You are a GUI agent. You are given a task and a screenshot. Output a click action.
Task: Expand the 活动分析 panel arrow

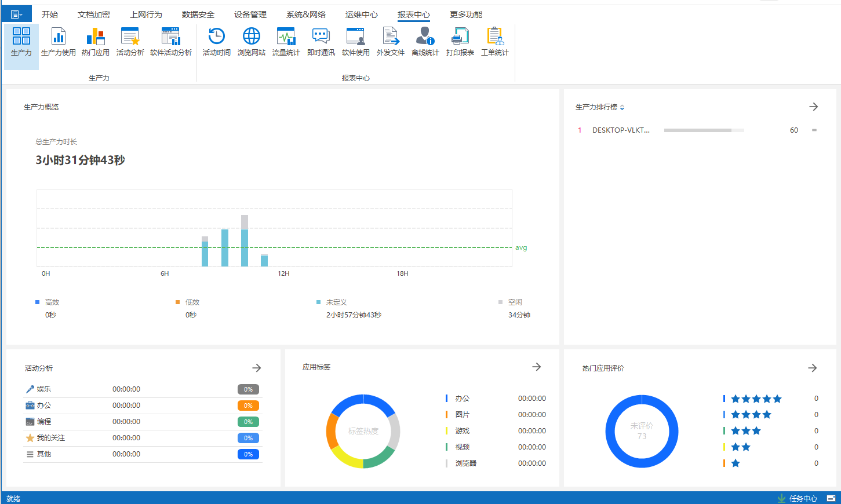257,368
